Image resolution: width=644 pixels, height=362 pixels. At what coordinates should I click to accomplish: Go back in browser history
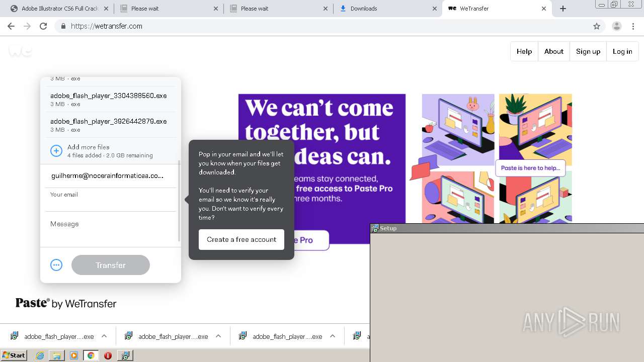[x=11, y=26]
